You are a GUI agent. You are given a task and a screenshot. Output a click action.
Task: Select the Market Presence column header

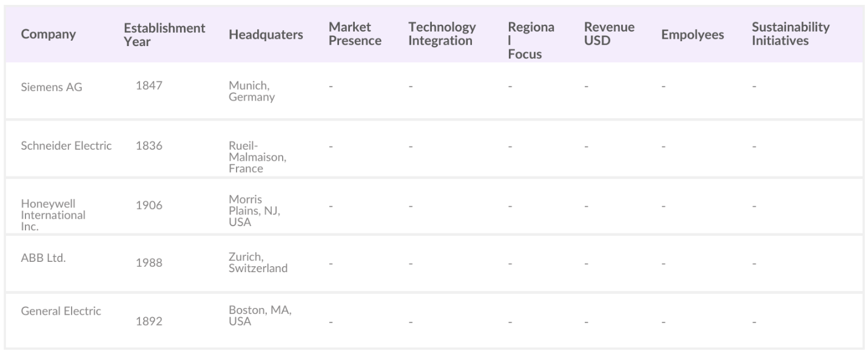pos(355,35)
